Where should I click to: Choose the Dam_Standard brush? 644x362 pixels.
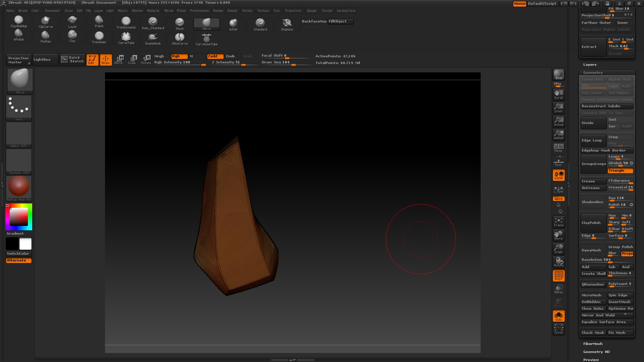tap(153, 23)
